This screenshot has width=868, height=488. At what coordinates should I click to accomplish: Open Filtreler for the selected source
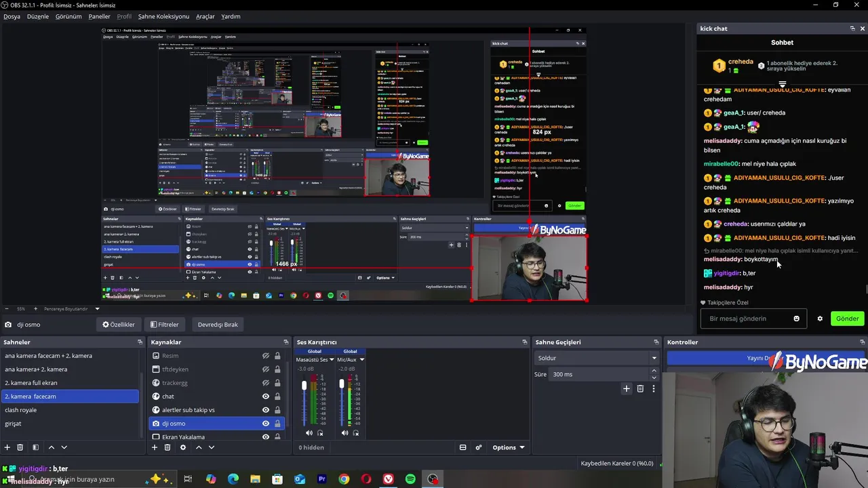(x=164, y=325)
